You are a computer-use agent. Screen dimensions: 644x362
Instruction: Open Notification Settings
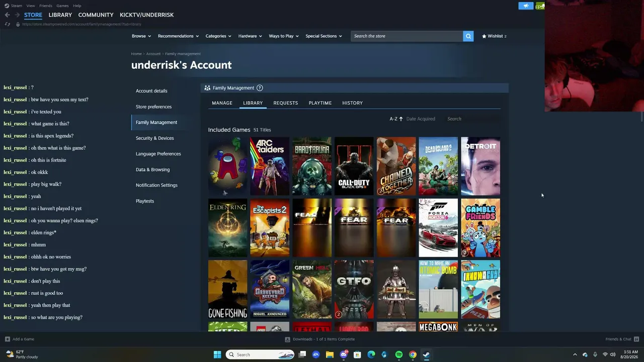pos(156,185)
